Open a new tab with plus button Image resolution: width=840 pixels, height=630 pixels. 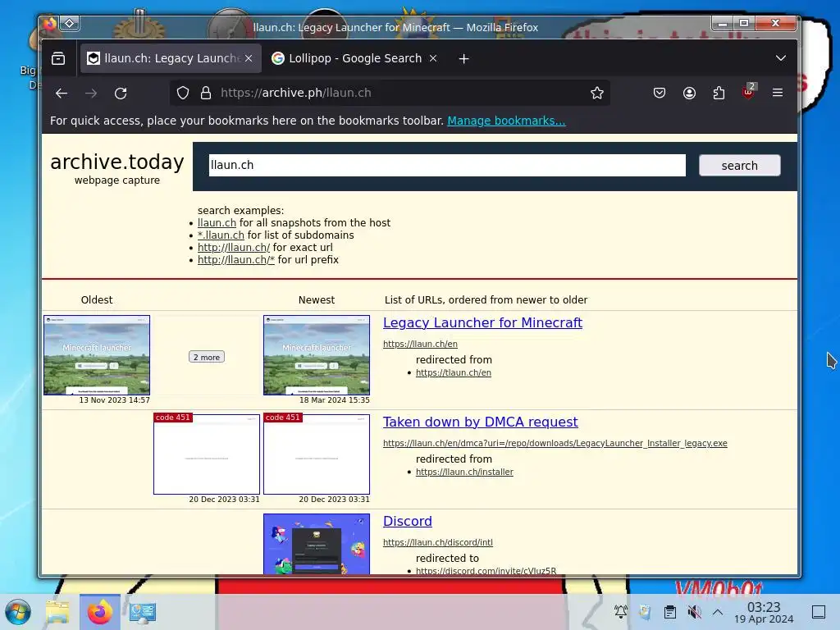click(x=464, y=59)
